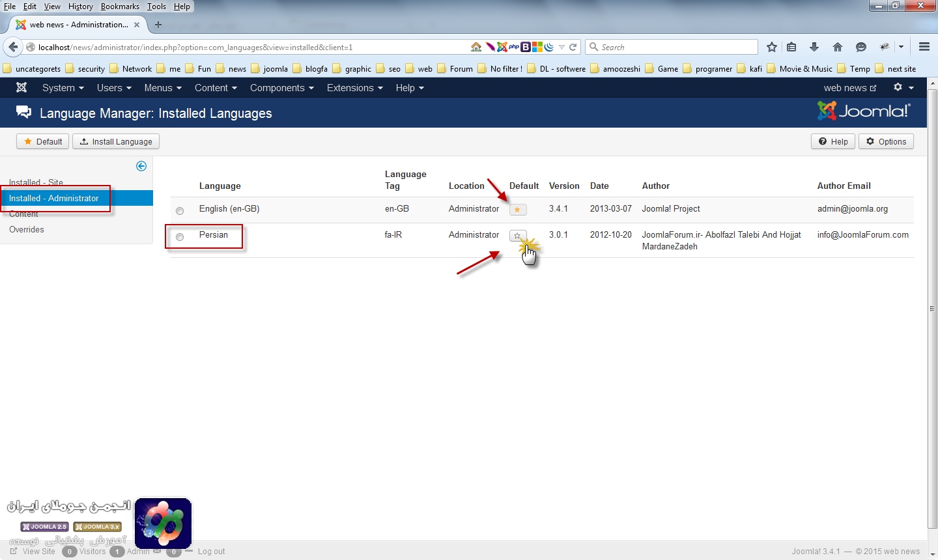
Task: Select the English (en-GB) radio button
Action: coord(180,210)
